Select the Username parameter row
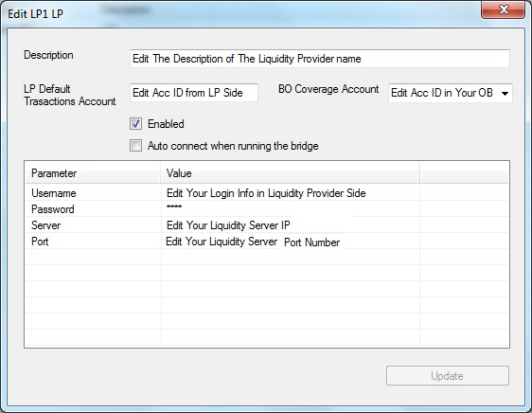Viewport: 532px width, 413px height. 267,193
